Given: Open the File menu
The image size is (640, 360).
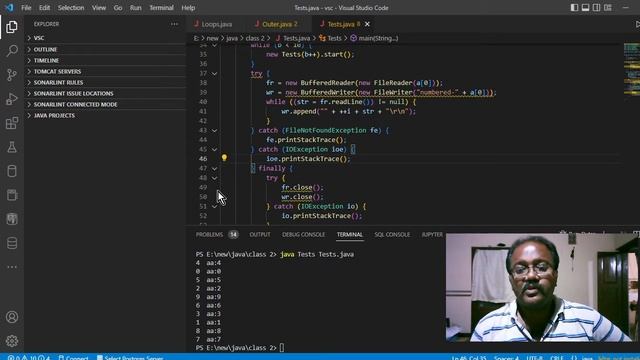Looking at the screenshot, I should [x=26, y=7].
